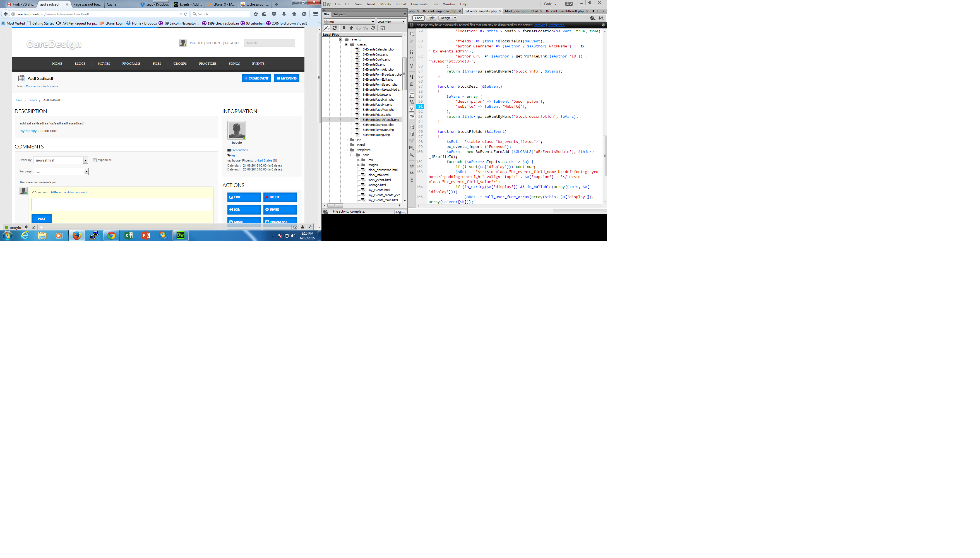Open Dreamweaver from the Windows taskbar
980x558 pixels.
pyautogui.click(x=180, y=235)
